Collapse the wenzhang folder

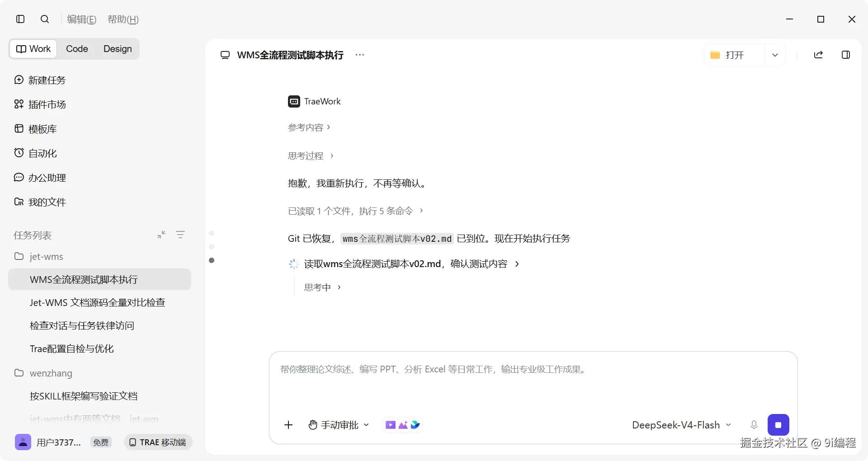43,373
